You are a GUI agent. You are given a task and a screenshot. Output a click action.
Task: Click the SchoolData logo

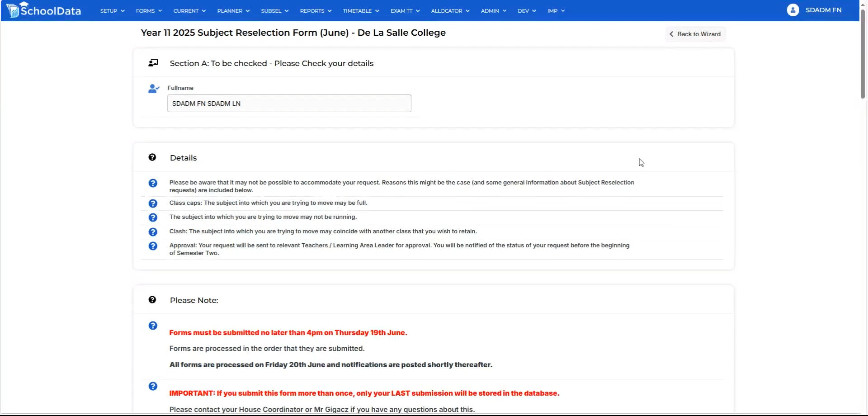[x=44, y=10]
